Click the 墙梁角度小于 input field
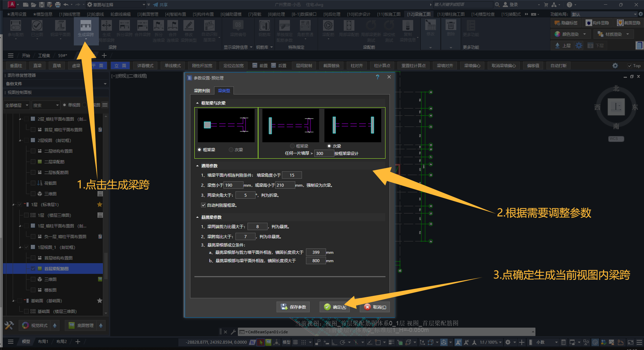This screenshot has width=644, height=350. (x=292, y=175)
